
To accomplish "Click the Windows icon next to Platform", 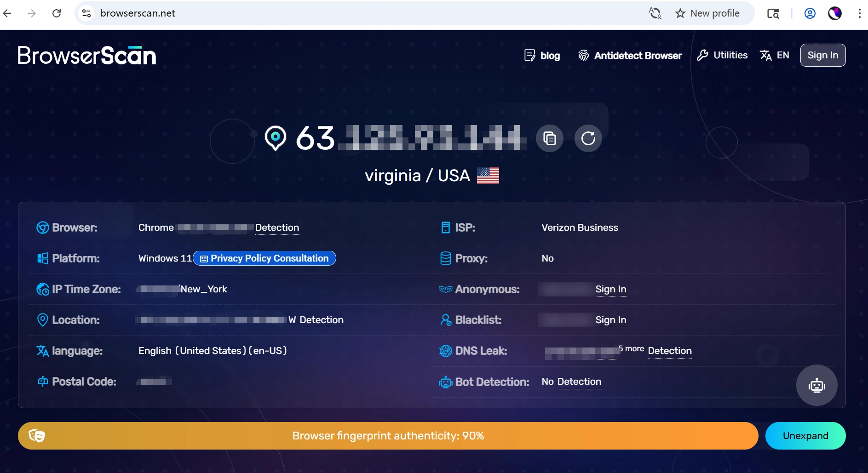I will click(x=43, y=258).
